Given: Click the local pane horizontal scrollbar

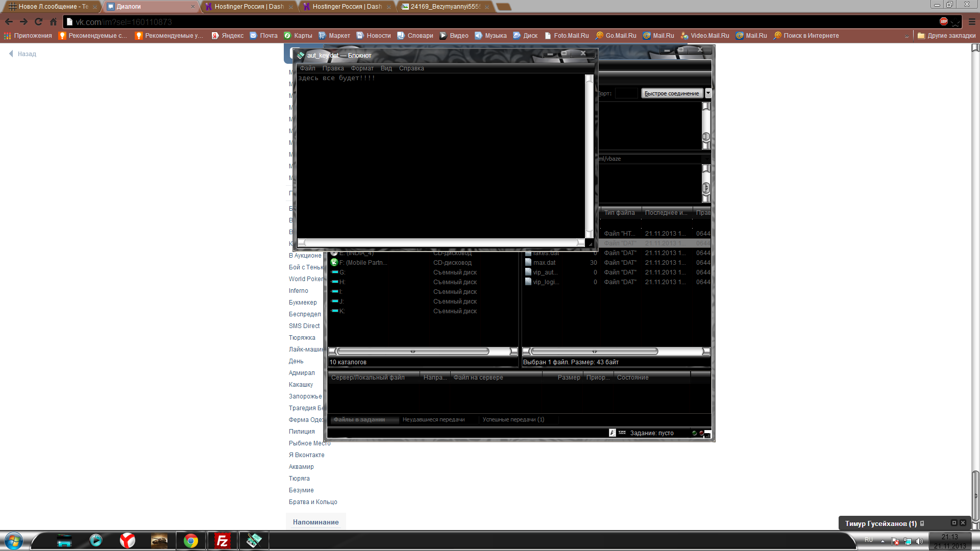Looking at the screenshot, I should click(413, 352).
